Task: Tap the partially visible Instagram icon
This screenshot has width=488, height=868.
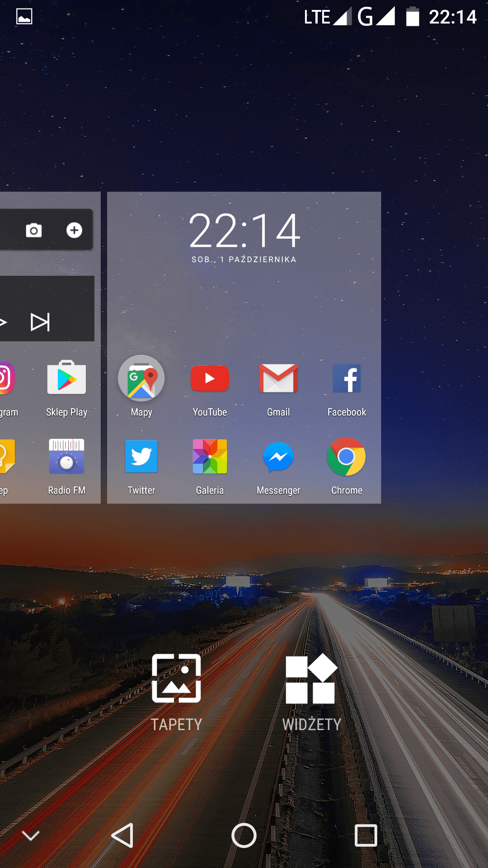Action: (7, 378)
